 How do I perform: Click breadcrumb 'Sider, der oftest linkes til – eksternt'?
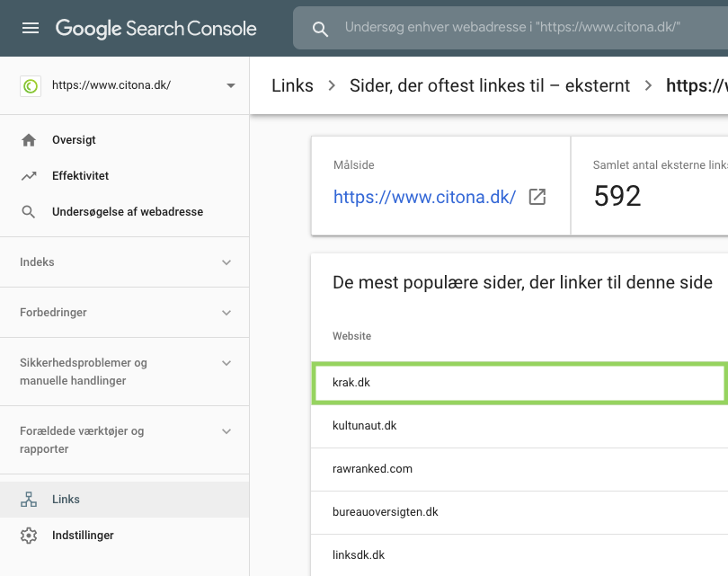[490, 86]
